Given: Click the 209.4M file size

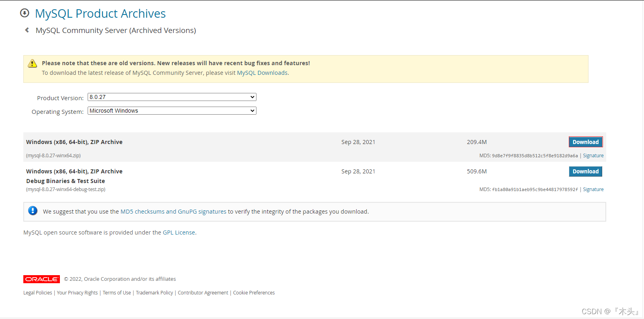Looking at the screenshot, I should tap(477, 142).
